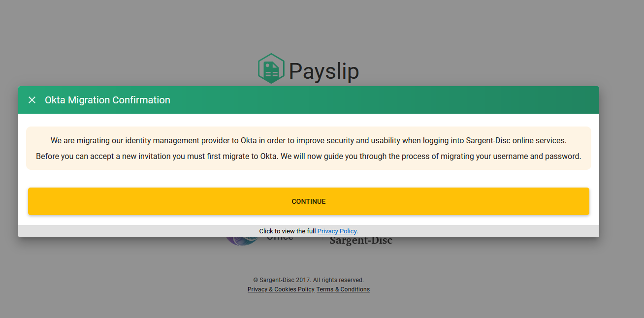This screenshot has width=644, height=318.
Task: Close the Okta Migration Confirmation dialog
Action: [x=32, y=100]
